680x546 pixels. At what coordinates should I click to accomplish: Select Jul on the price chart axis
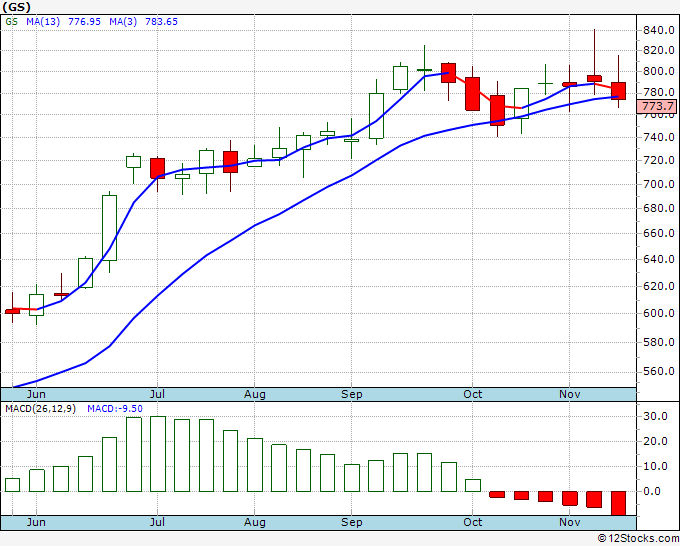coord(157,394)
